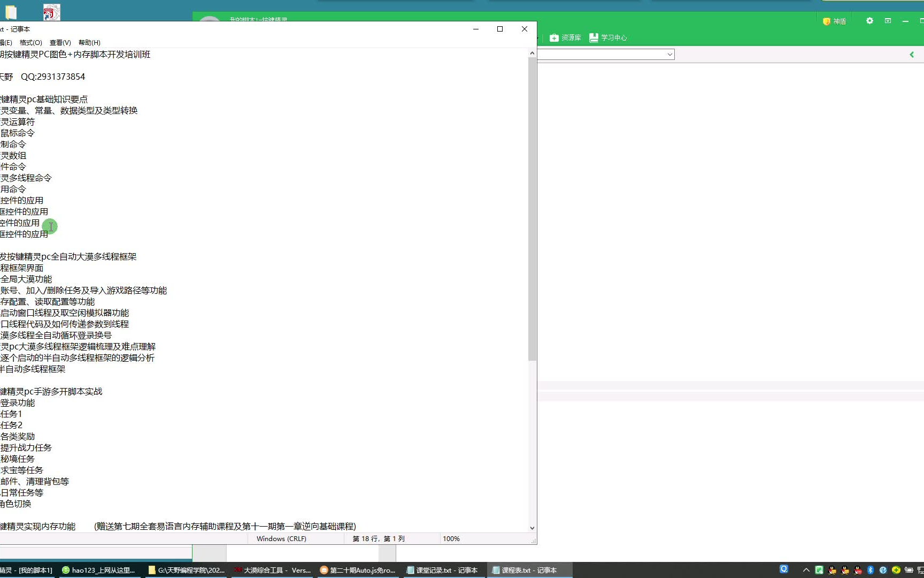Click Windows (CRLF) in Notepad status bar

coord(281,539)
